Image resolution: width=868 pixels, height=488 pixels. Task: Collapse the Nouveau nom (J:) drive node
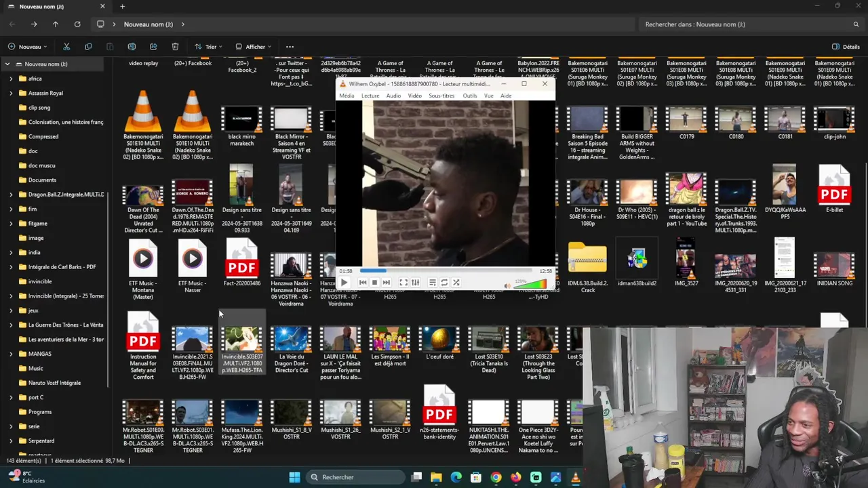pyautogui.click(x=7, y=64)
